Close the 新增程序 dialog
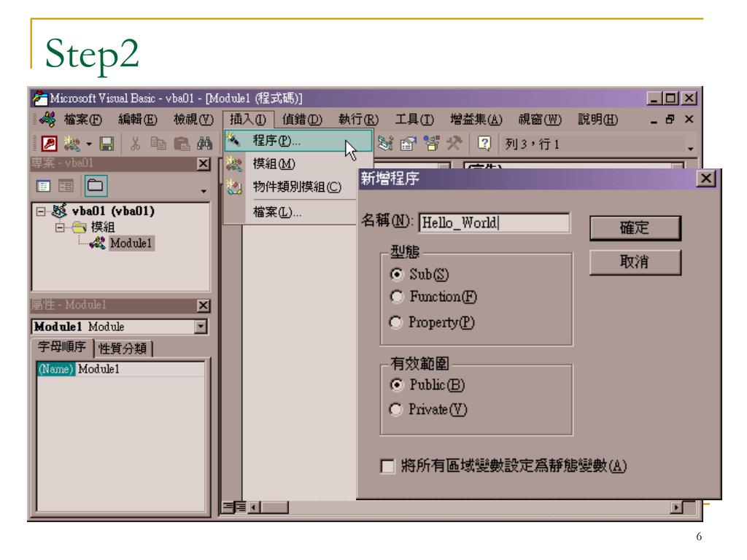The image size is (747, 560). 706,179
